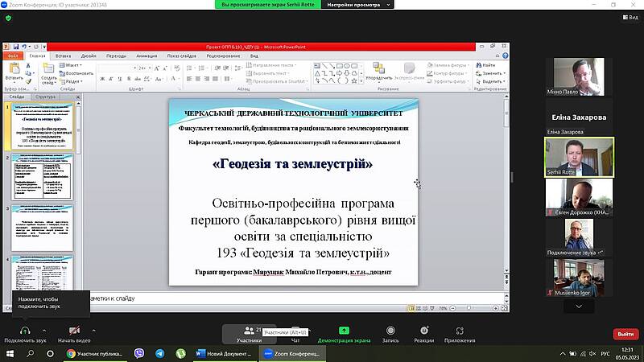Viewport: 644px width, 362px height.
Task: Expand the video options arrow beside Start video
Action: [93, 330]
